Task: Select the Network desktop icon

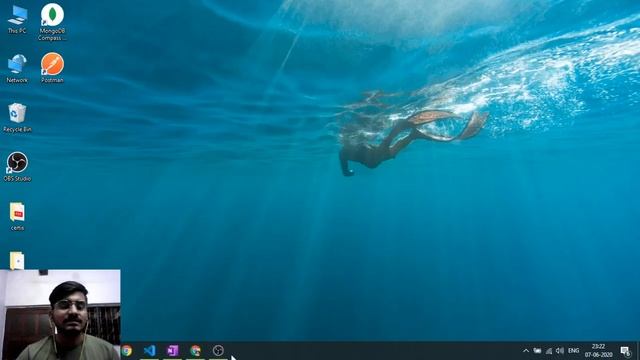Action: (x=17, y=69)
